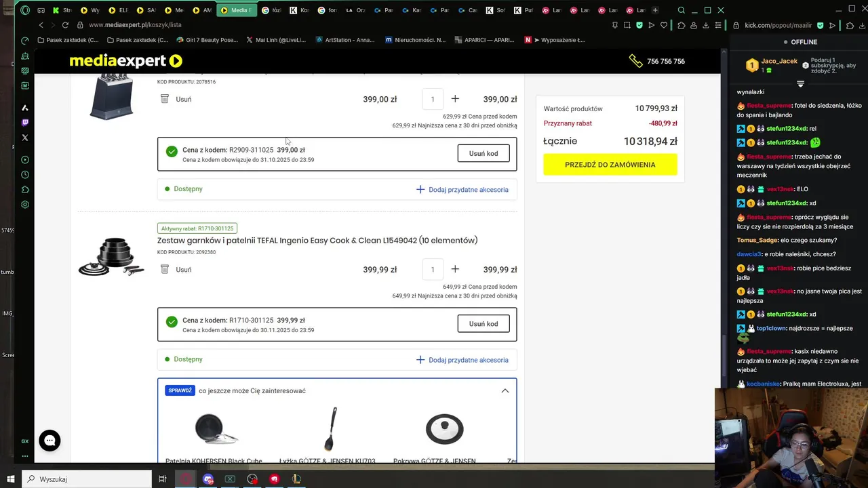Open the 'Nieruchomości. N...' bookmark
This screenshot has width=868, height=488.
coord(416,40)
